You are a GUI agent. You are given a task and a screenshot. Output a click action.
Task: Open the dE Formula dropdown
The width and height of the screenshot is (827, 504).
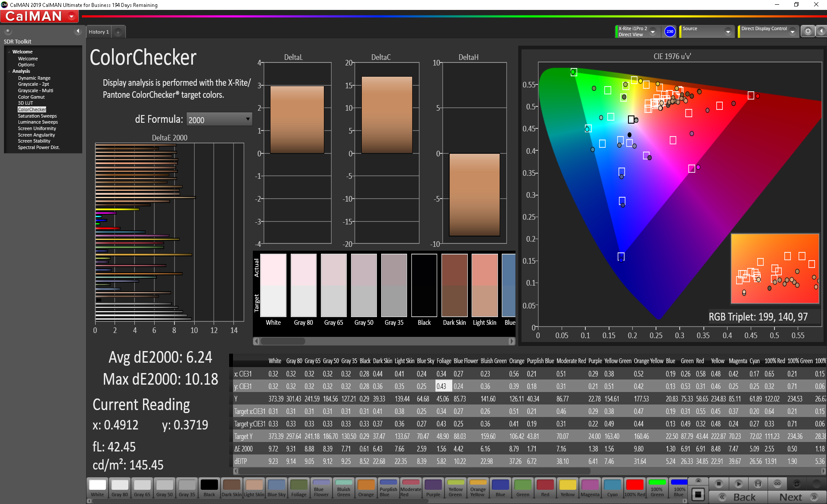[219, 119]
